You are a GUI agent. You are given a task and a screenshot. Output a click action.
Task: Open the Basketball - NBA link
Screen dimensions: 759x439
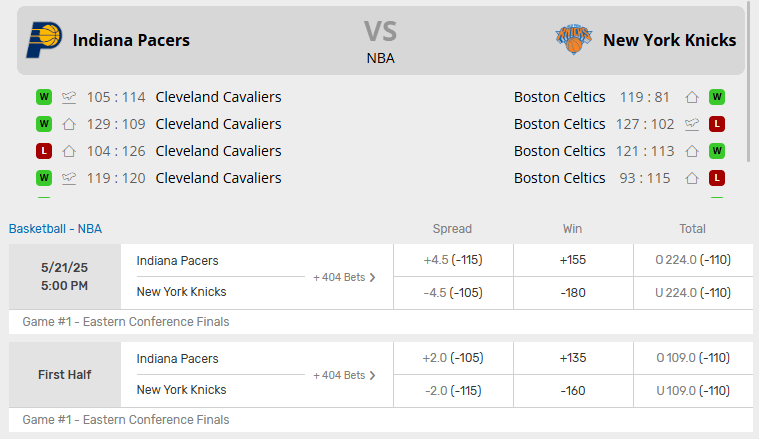(55, 228)
